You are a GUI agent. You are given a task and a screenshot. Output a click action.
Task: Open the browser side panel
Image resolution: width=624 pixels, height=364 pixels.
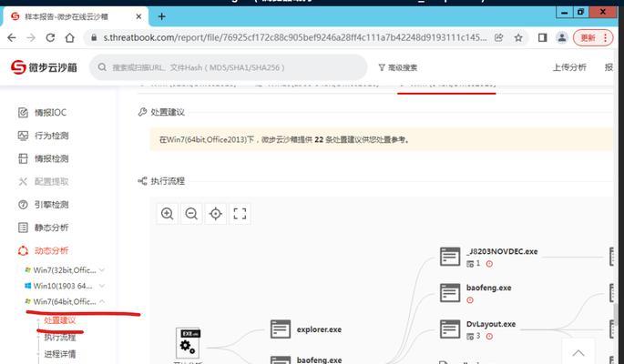tap(542, 37)
